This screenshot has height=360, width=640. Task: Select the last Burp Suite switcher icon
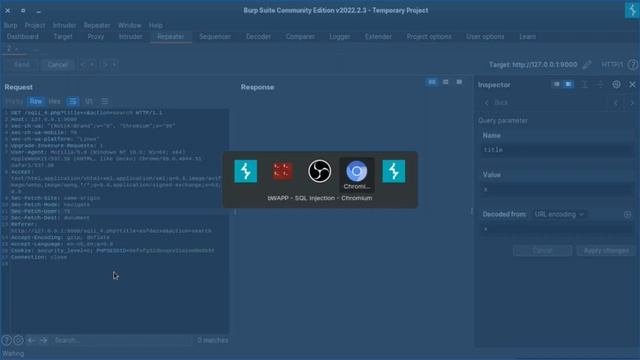(x=394, y=171)
